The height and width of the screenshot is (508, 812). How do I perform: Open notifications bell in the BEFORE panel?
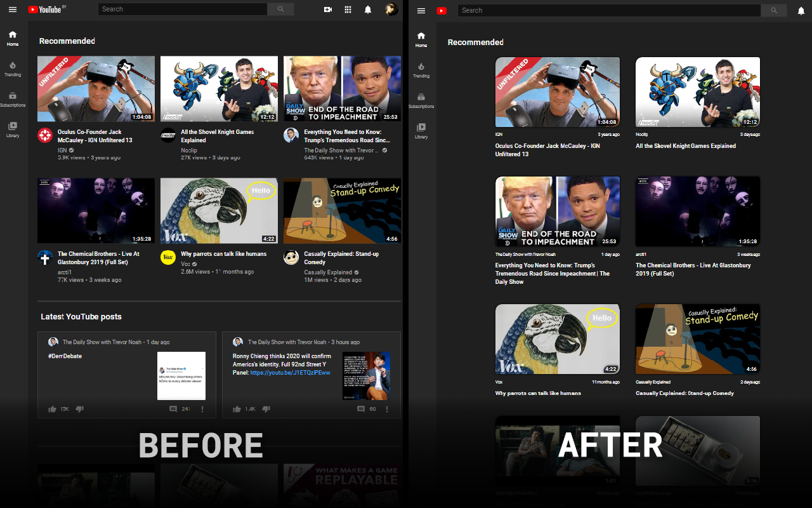tap(368, 10)
